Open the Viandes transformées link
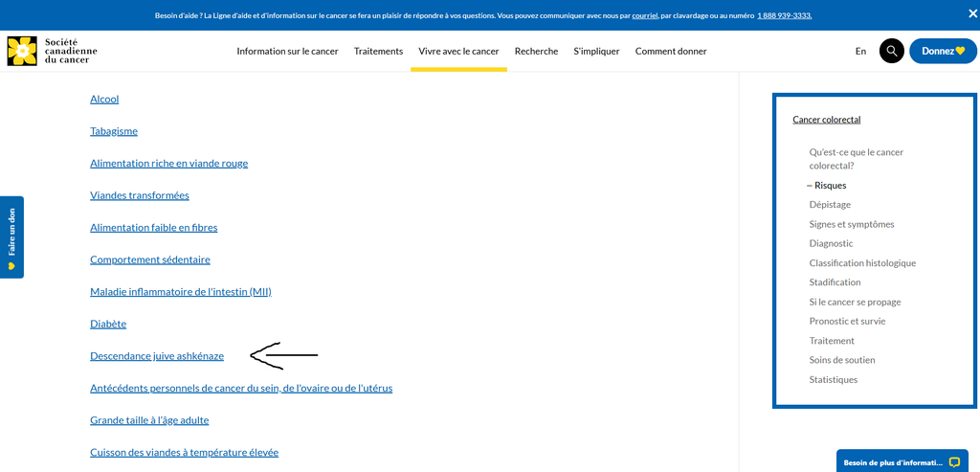Screen dimensions: 980x472 140,195
